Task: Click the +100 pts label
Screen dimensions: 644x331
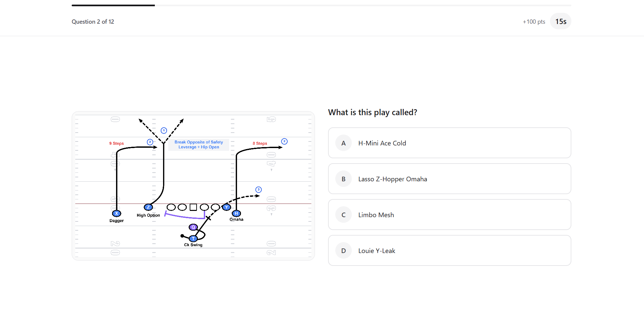Action: click(534, 22)
